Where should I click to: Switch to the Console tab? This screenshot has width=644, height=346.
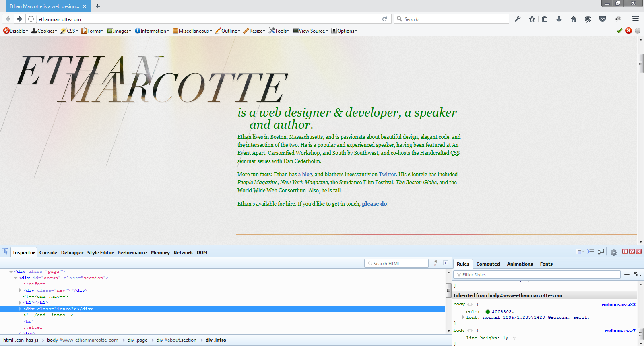point(48,253)
